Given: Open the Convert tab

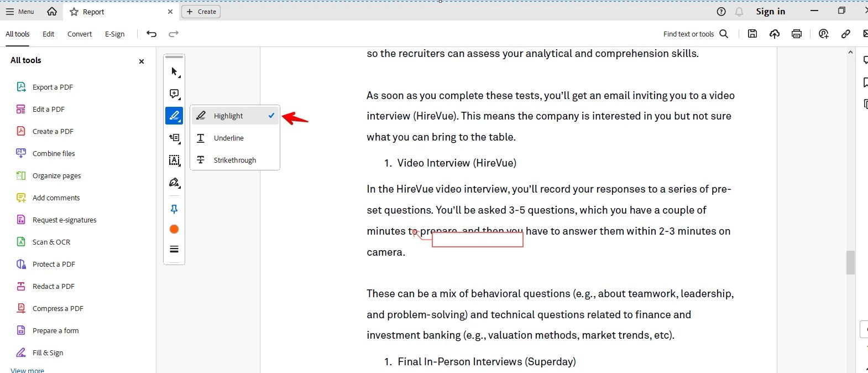Looking at the screenshot, I should [x=80, y=34].
